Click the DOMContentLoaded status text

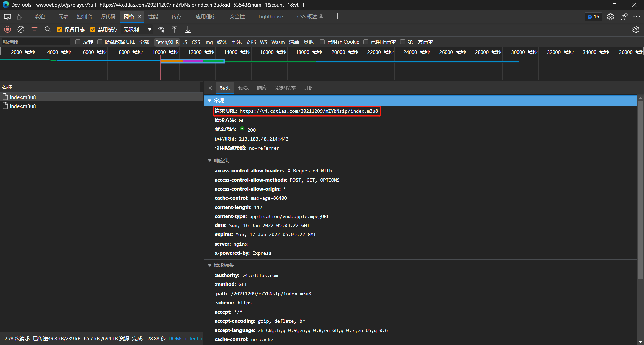186,339
